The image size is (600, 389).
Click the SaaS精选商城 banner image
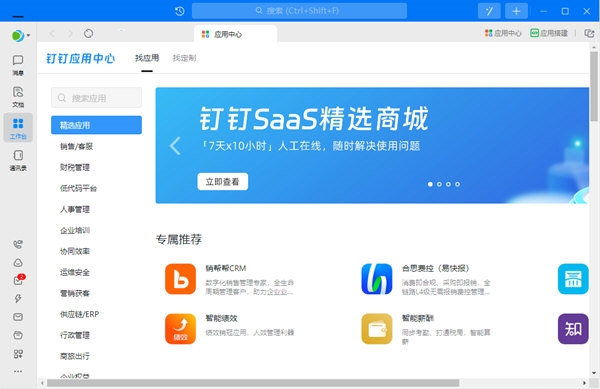[x=372, y=145]
